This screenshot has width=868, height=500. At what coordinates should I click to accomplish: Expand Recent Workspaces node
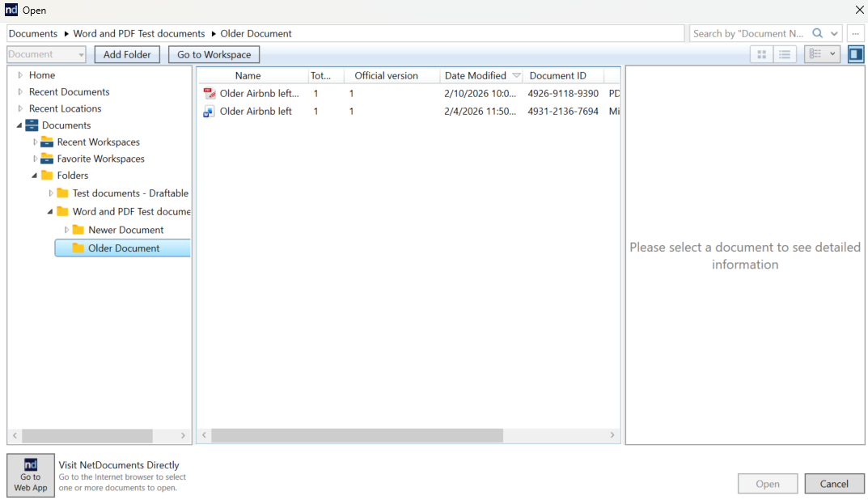[35, 142]
